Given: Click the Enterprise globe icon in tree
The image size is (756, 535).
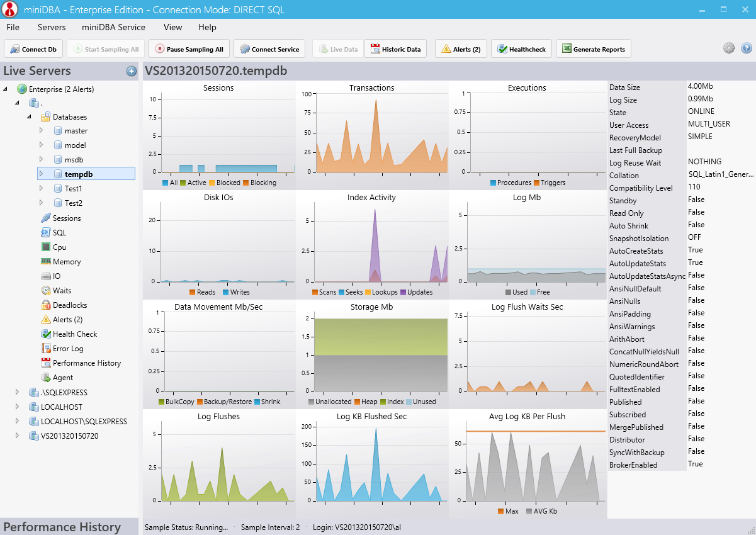Looking at the screenshot, I should click(x=22, y=89).
